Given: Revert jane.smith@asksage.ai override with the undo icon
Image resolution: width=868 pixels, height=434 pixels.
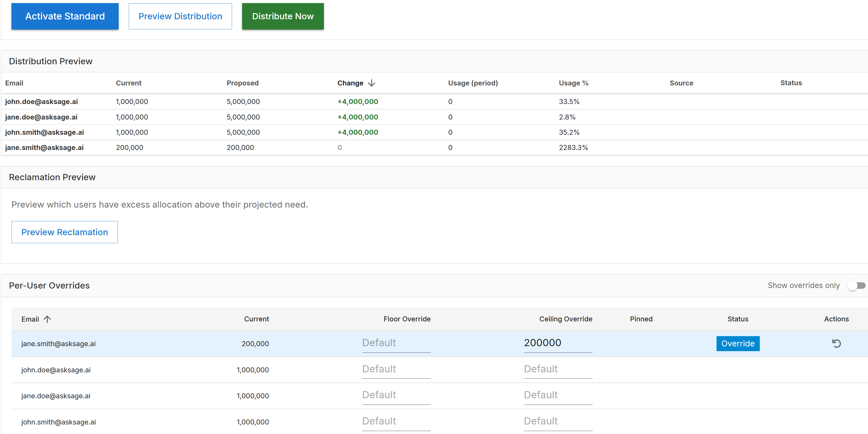Looking at the screenshot, I should tap(837, 343).
